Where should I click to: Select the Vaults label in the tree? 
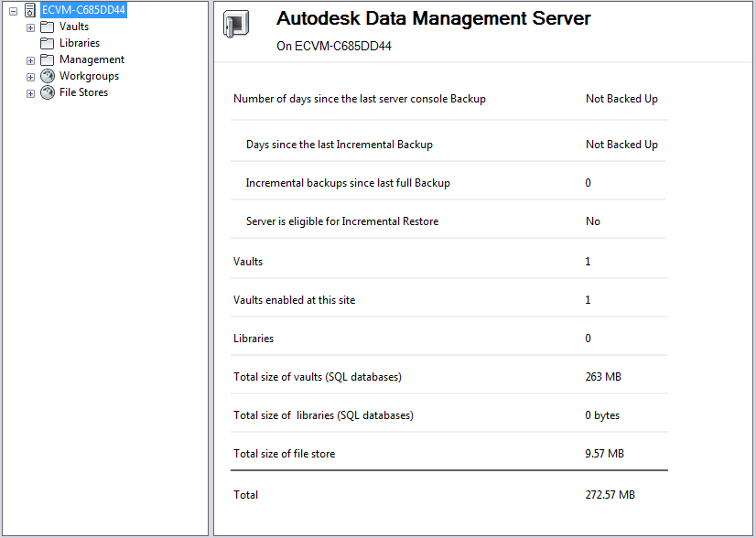click(x=74, y=27)
